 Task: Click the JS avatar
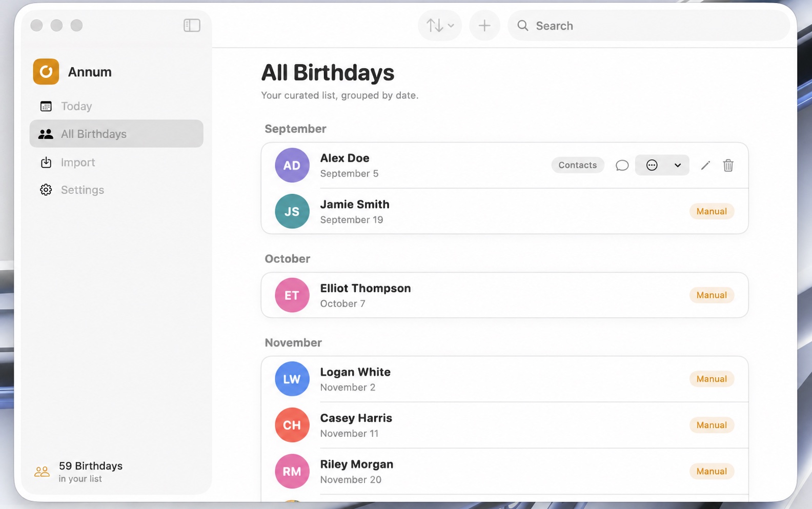[x=292, y=211]
